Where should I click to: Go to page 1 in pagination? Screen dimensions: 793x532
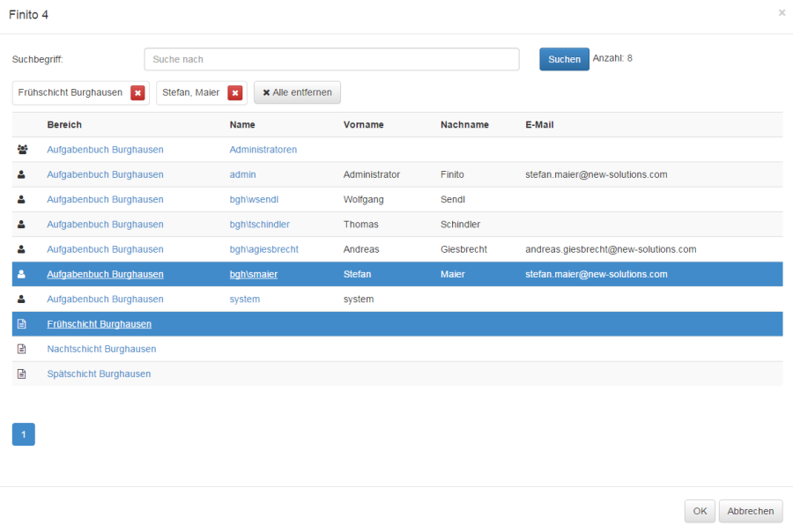point(24,434)
